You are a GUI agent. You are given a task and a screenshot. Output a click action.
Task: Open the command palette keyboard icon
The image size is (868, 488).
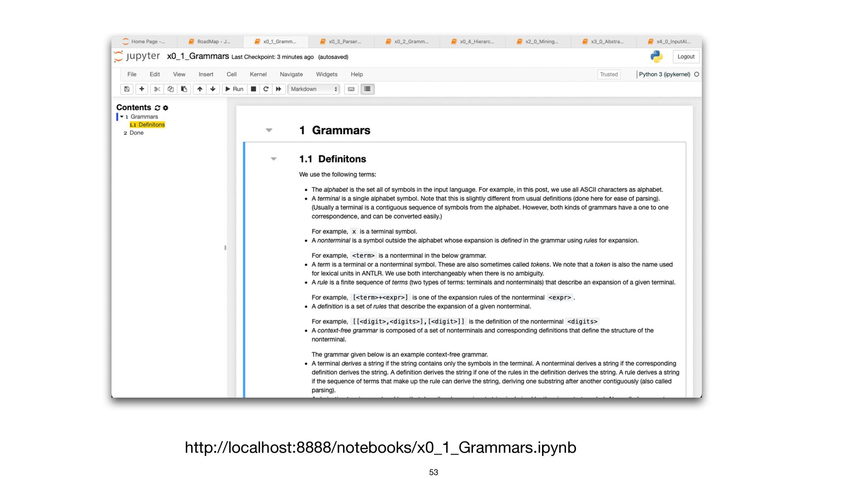click(x=351, y=89)
